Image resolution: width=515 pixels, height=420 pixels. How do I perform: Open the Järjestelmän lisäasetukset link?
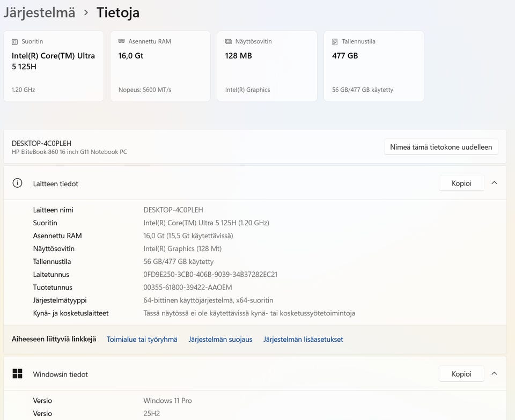click(303, 339)
